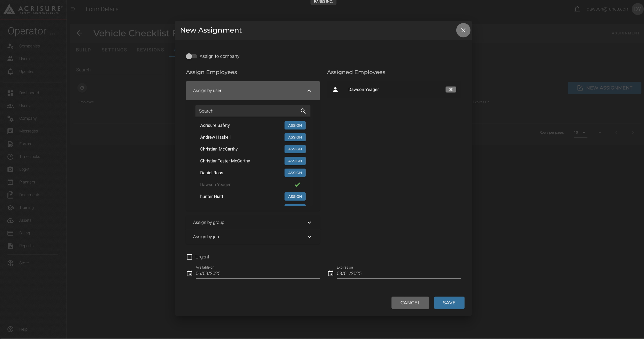644x339 pixels.
Task: Switch to the REVISIONS tab
Action: coord(150,50)
